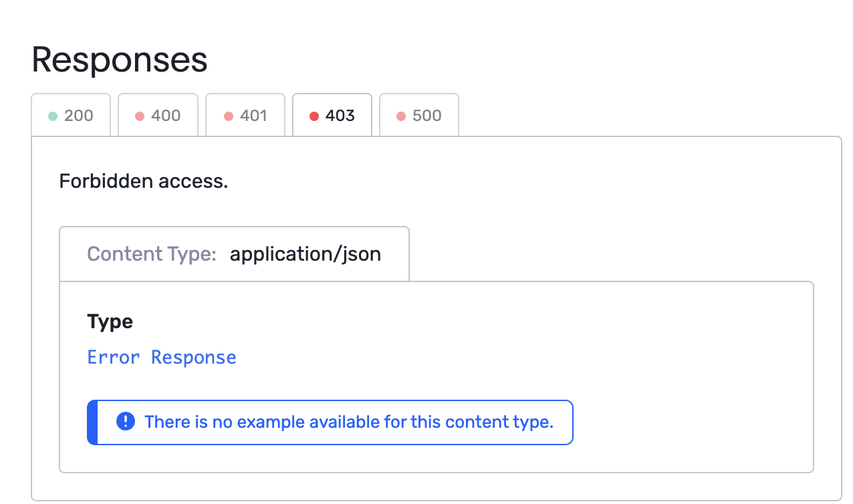Viewport: 853px width, 504px height.
Task: Click the blue accent bar of the alert
Action: tap(90, 421)
